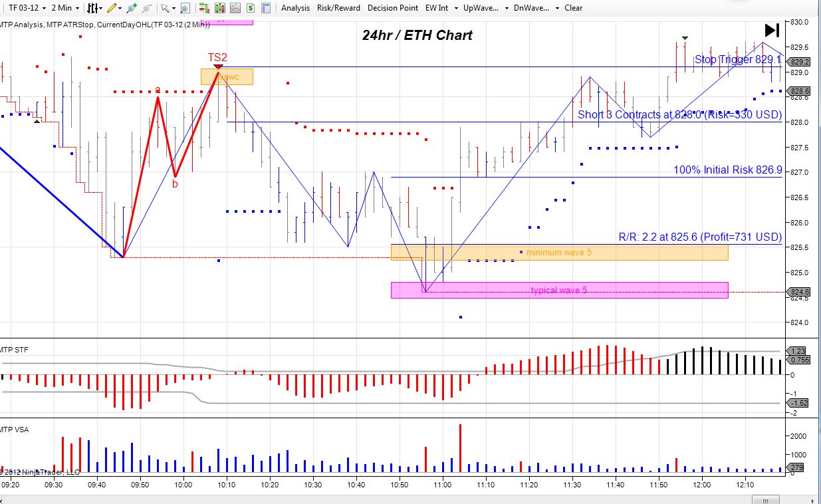Viewport: 821px width, 504px height.
Task: Open the Decision Point menu item
Action: click(x=393, y=8)
